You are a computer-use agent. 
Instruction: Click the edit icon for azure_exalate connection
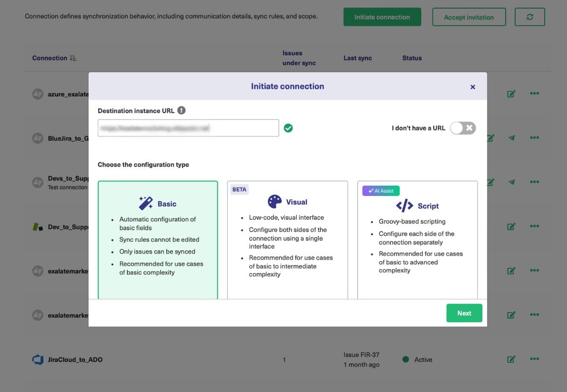tap(511, 94)
